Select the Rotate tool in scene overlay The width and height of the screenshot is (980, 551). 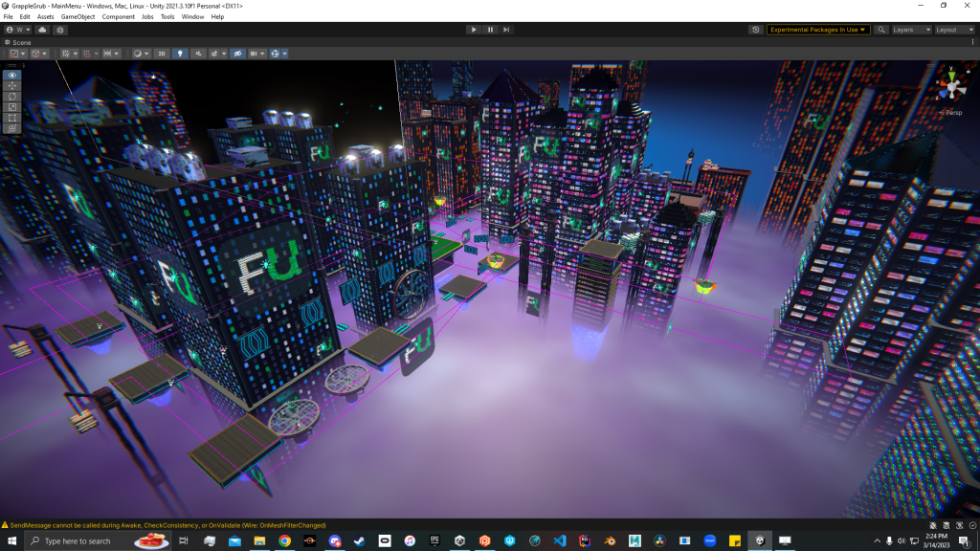pyautogui.click(x=12, y=96)
